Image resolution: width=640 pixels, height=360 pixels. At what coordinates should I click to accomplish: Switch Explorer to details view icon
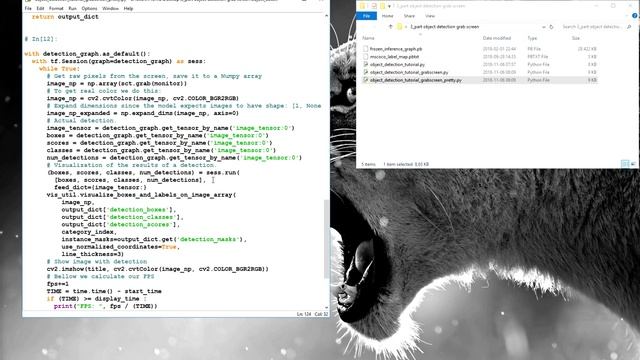(625, 164)
